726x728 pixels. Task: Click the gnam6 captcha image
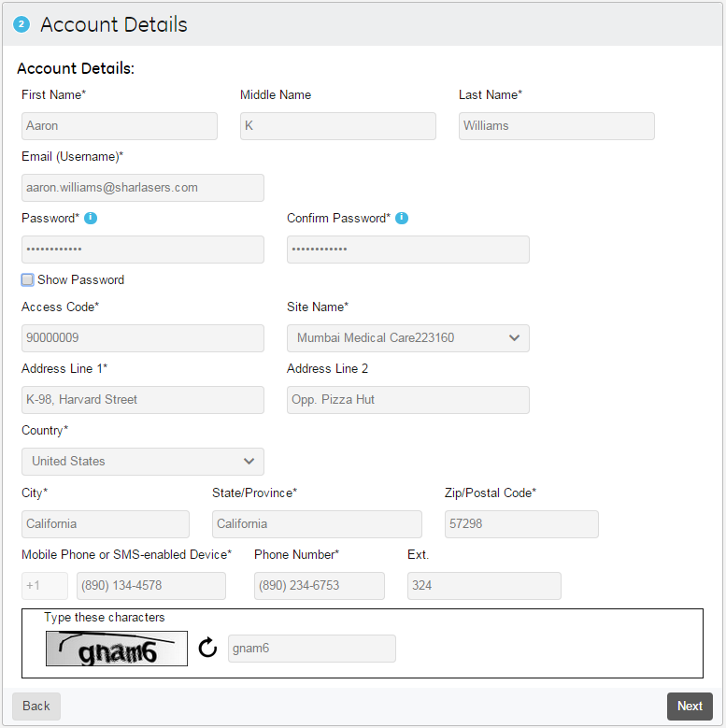point(117,649)
